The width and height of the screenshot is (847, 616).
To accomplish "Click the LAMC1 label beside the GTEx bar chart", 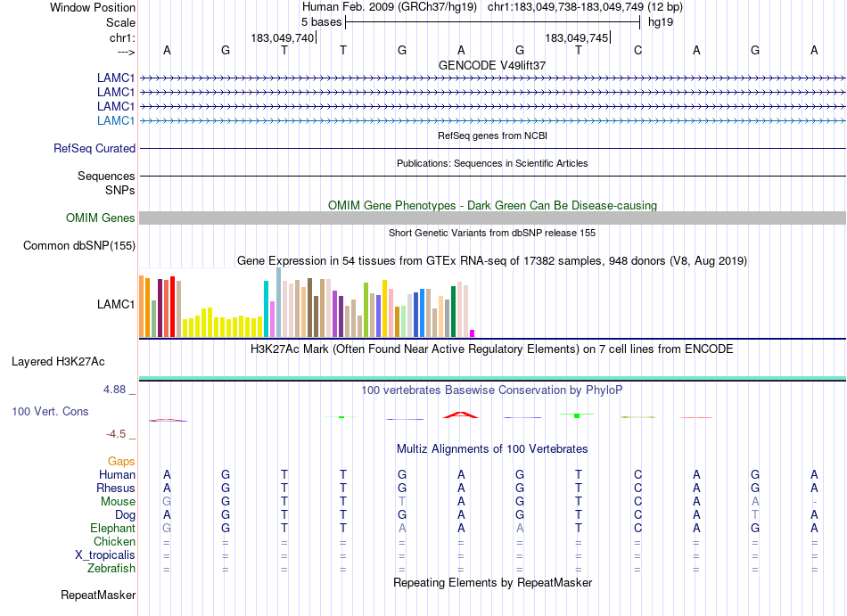I will tap(116, 305).
